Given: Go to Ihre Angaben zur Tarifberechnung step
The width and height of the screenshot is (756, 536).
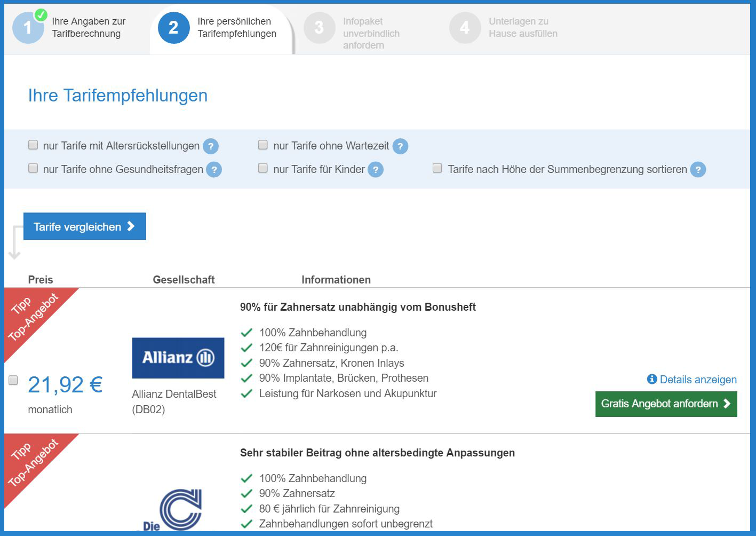Looking at the screenshot, I should click(89, 27).
